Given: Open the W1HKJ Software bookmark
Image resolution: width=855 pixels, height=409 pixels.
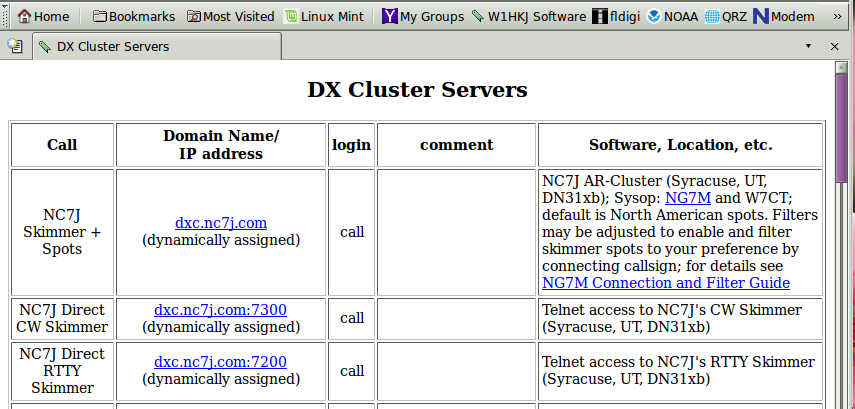Looking at the screenshot, I should coord(529,16).
